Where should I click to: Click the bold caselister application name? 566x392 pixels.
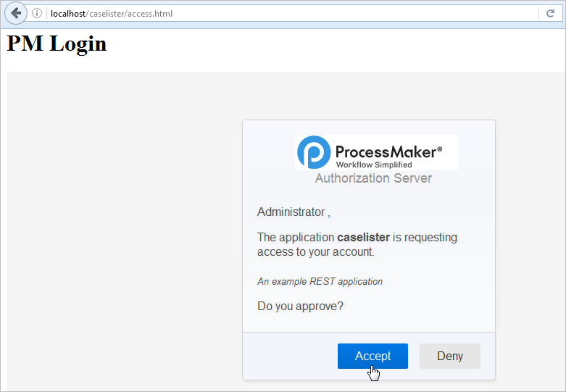point(363,237)
